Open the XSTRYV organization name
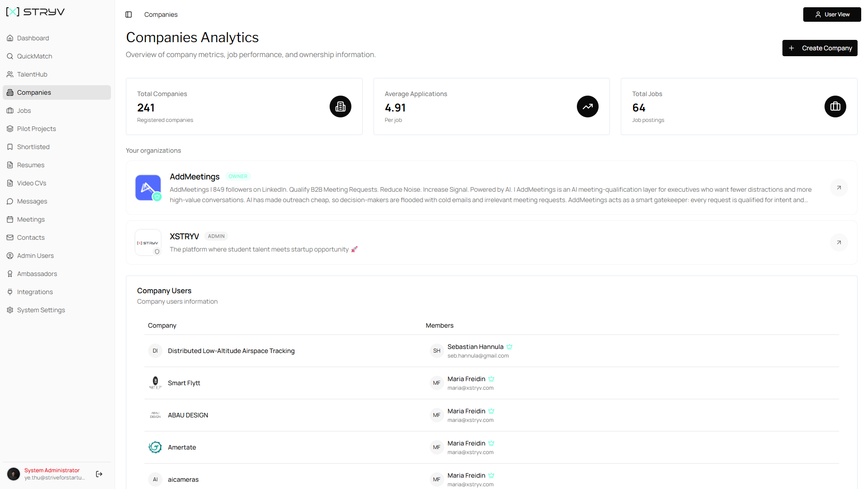The width and height of the screenshot is (868, 489). 184,237
